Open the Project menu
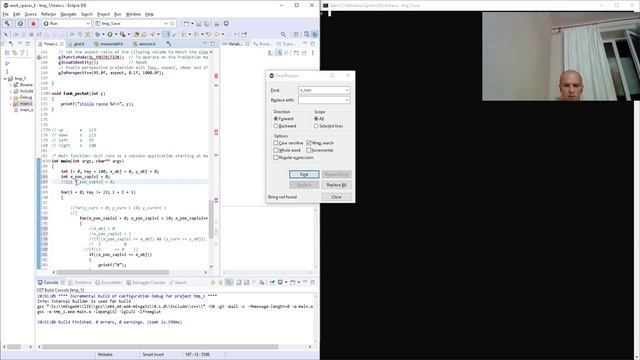Viewport: 640px width, 360px height. pos(103,14)
